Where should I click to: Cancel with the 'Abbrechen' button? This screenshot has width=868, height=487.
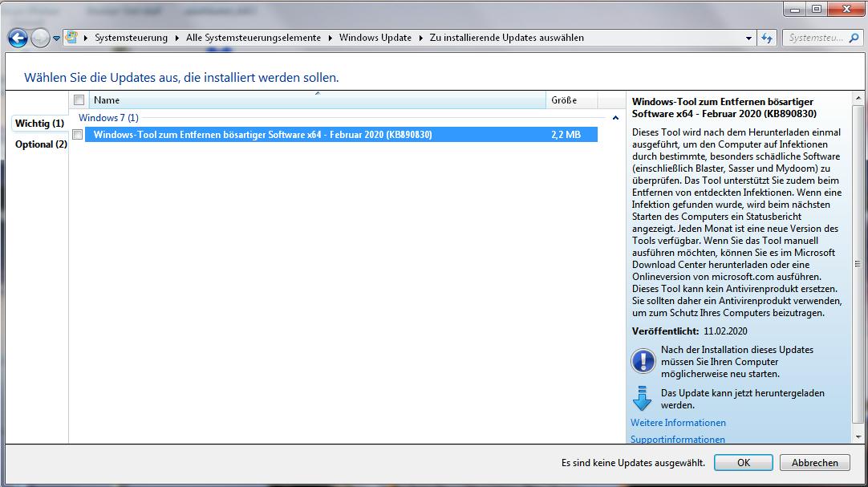pos(815,463)
